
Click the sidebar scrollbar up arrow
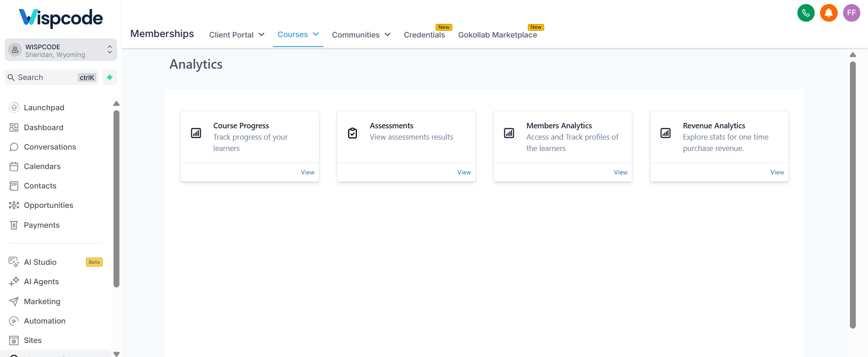(x=116, y=103)
